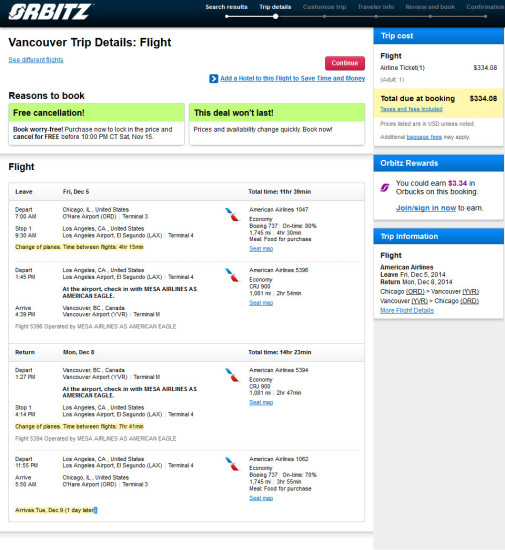Image resolution: width=505 pixels, height=550 pixels.
Task: Click the blue arrow icon beside Add a Hotel
Action: point(214,79)
